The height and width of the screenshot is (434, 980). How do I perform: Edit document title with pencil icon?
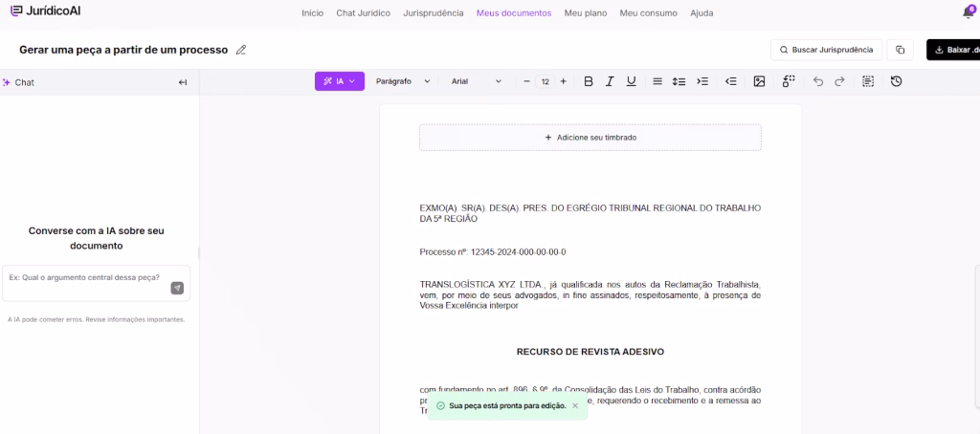pyautogui.click(x=240, y=50)
